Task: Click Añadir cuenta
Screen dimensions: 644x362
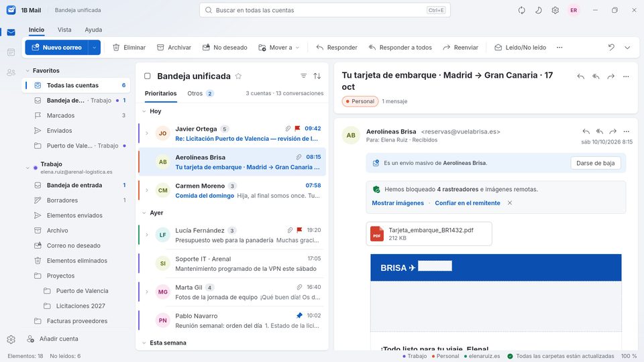Action: (x=52, y=339)
